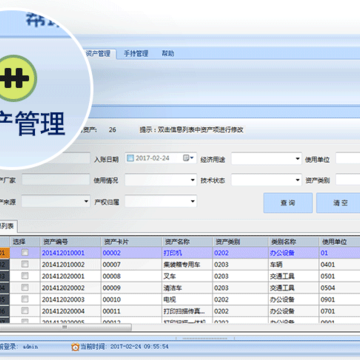
Task: Tick the checkbox for asset 201412010001
Action: coord(25,253)
